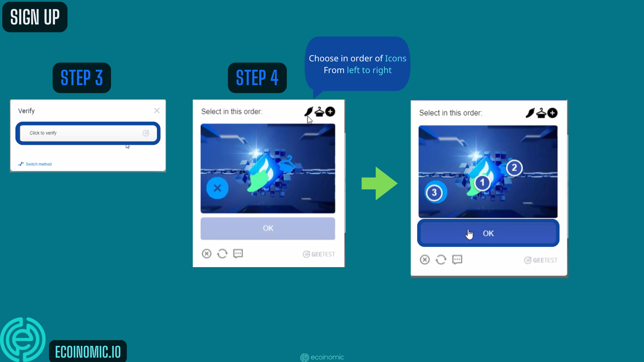The height and width of the screenshot is (362, 644).
Task: Click the plus icon in second CAPTCHA header
Action: pyautogui.click(x=552, y=113)
